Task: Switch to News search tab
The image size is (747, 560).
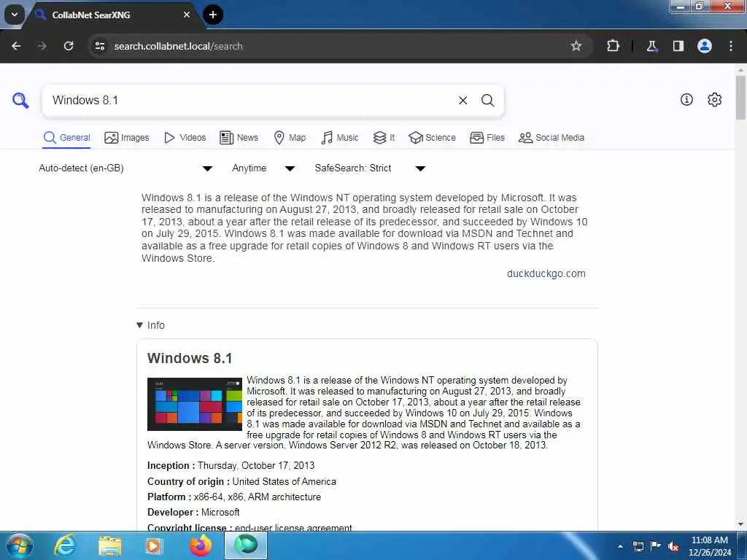Action: click(239, 138)
